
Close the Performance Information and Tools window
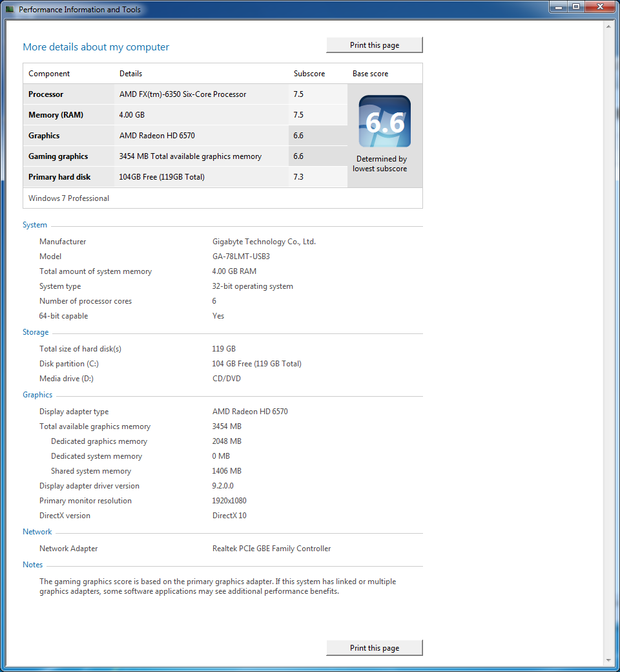600,7
